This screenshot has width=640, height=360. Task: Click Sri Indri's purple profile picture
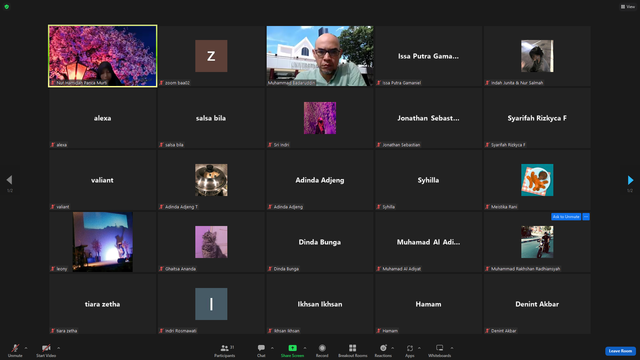(x=320, y=118)
